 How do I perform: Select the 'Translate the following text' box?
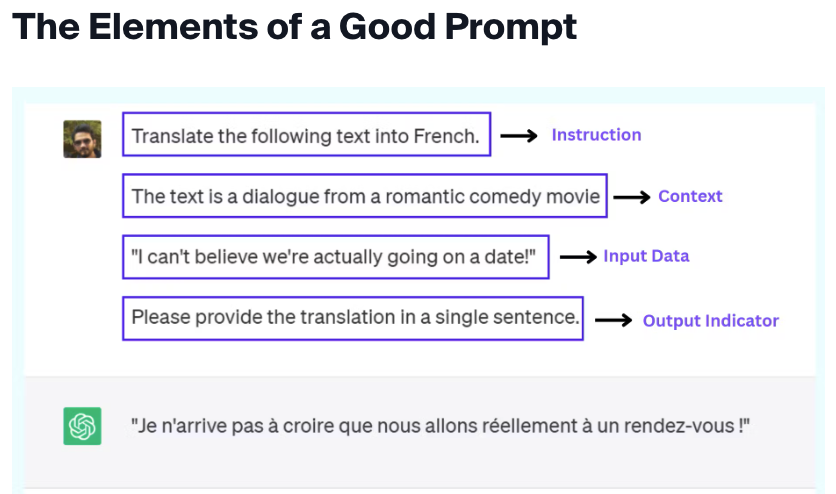(x=307, y=134)
